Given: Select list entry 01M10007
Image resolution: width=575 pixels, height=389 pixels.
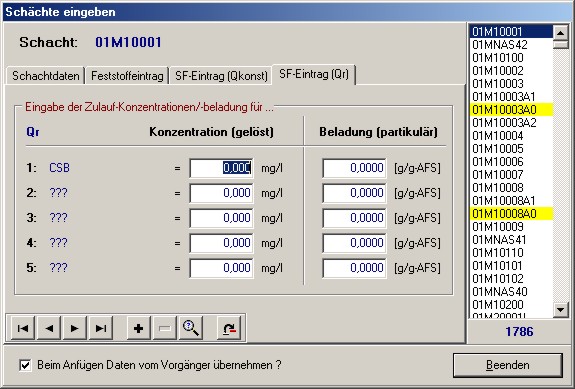Looking at the screenshot, I should click(511, 175).
